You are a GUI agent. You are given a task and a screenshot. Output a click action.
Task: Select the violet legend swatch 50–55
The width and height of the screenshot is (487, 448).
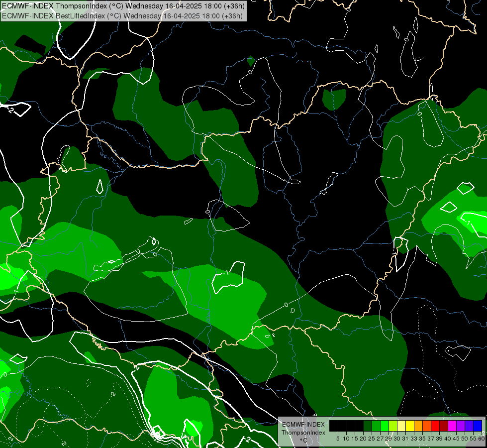coord(469,426)
